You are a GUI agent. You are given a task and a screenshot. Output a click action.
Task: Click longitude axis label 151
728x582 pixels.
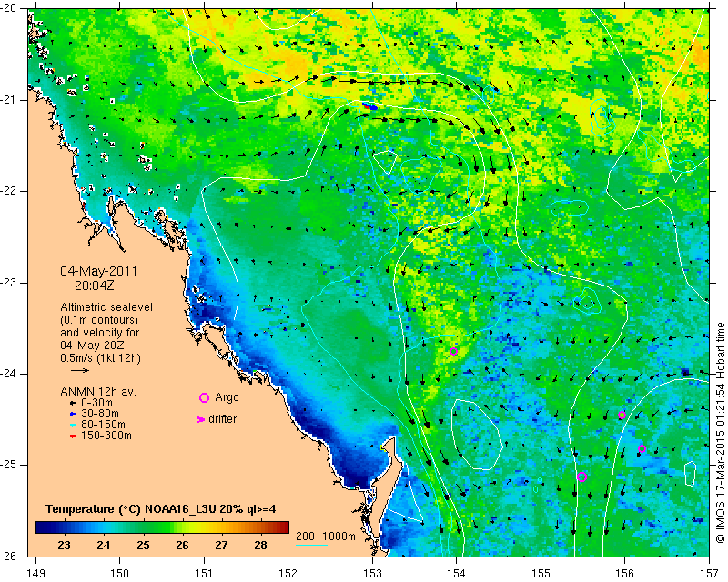[204, 574]
